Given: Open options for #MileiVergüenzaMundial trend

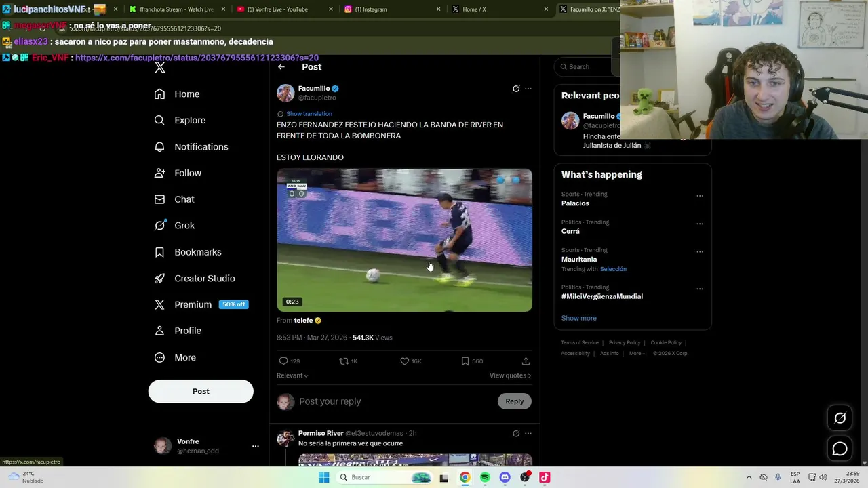Looking at the screenshot, I should (700, 289).
